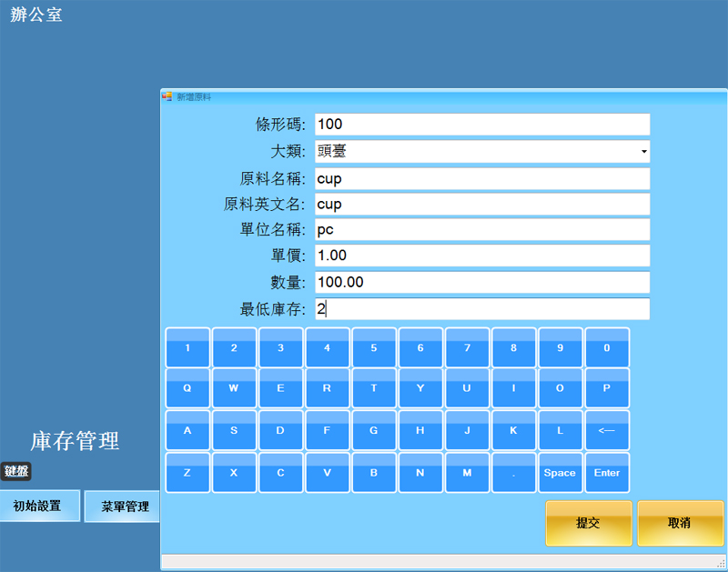
Task: Select the 數量 quantity field
Action: [482, 283]
